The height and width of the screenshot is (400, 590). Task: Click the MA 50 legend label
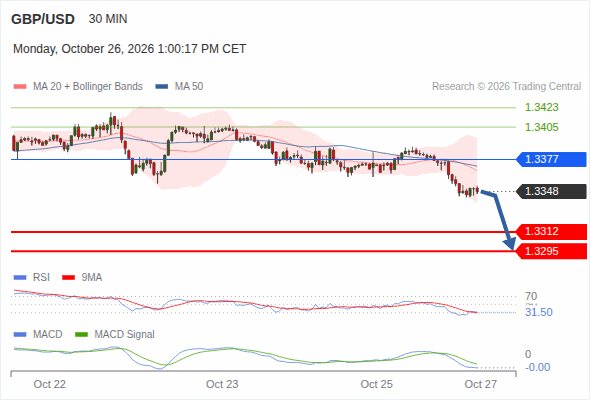pyautogui.click(x=189, y=87)
